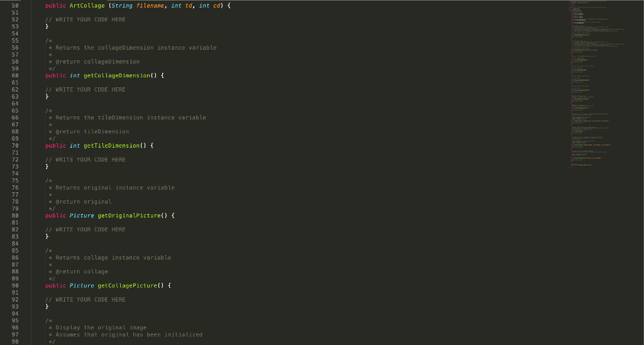Click closing brace on line 73
This screenshot has height=345, width=644.
(47, 167)
